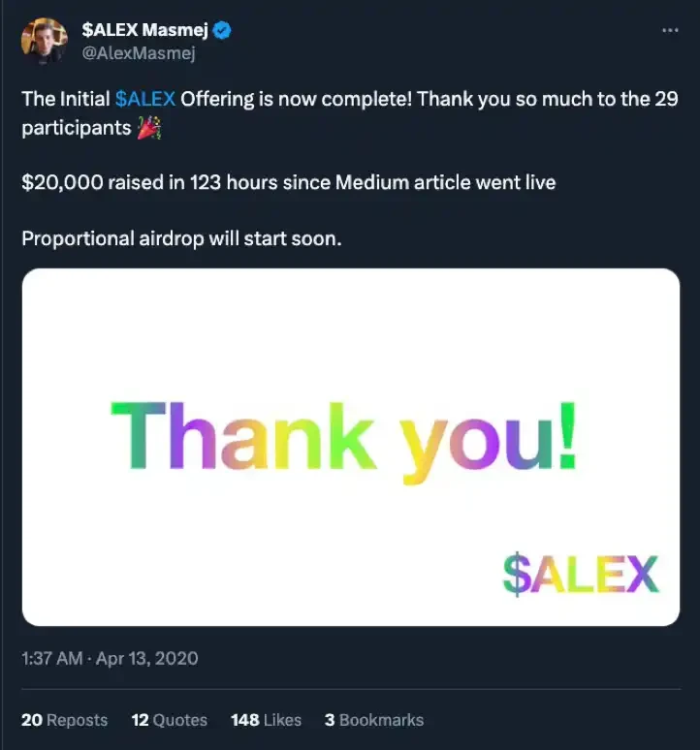Click the @AlexMasmej handle
The width and height of the screenshot is (700, 750).
point(139,54)
